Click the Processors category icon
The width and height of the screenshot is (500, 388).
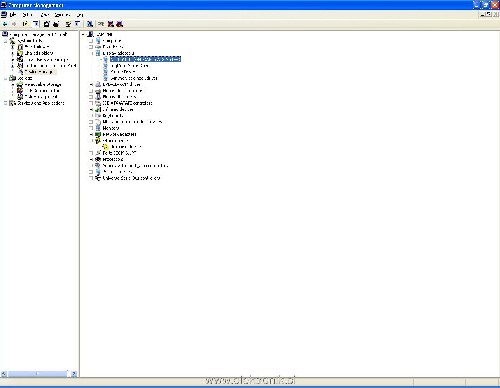click(x=98, y=159)
